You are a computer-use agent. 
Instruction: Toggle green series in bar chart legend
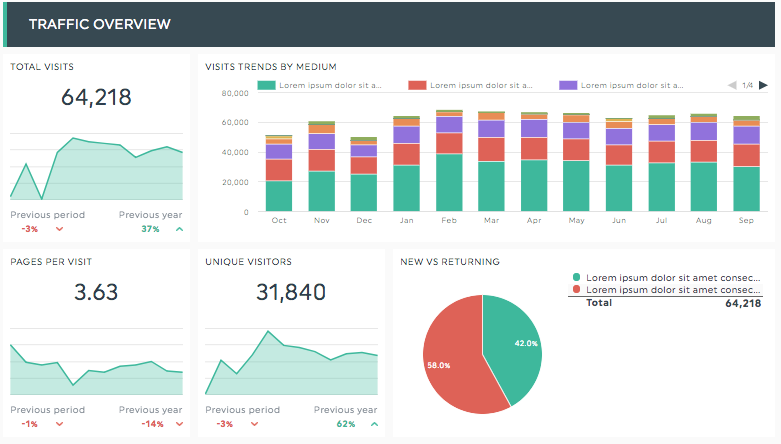tap(266, 85)
